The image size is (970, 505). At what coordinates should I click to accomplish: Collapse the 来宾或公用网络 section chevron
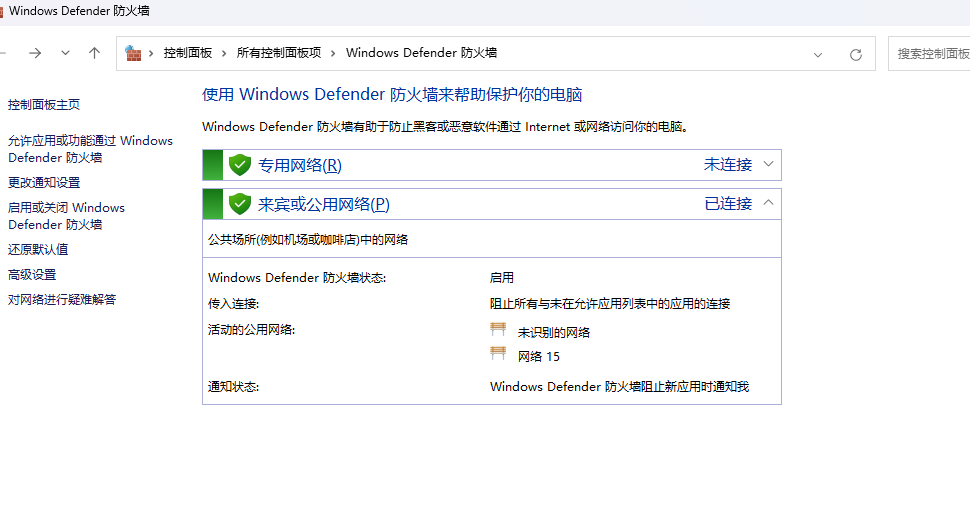[x=768, y=202]
